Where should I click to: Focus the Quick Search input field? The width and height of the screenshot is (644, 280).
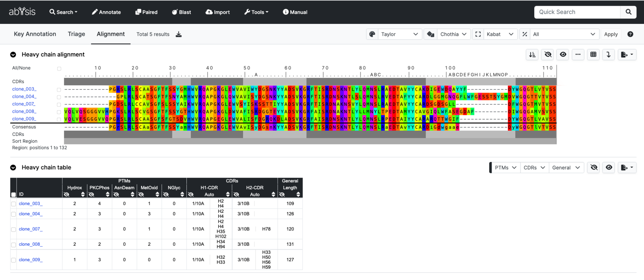point(577,12)
